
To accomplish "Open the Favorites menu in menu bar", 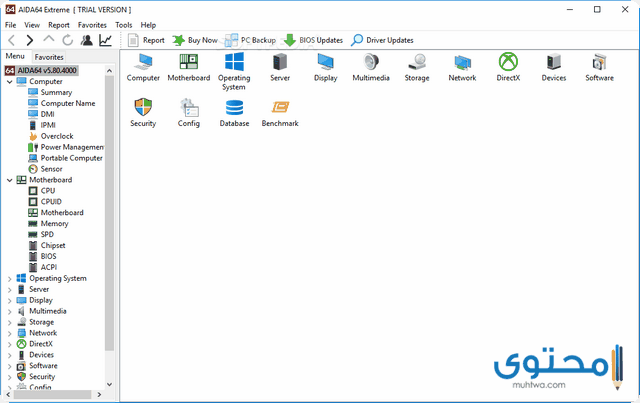I will coord(92,25).
